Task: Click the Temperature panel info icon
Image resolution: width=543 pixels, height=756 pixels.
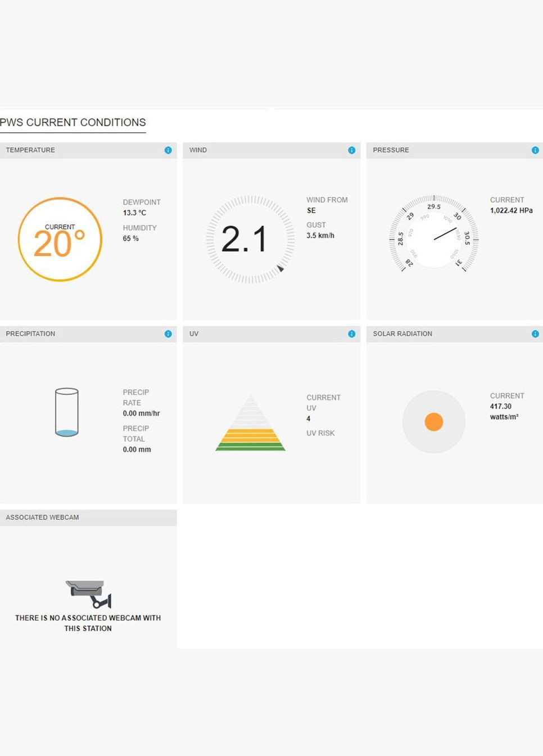Action: click(x=168, y=150)
